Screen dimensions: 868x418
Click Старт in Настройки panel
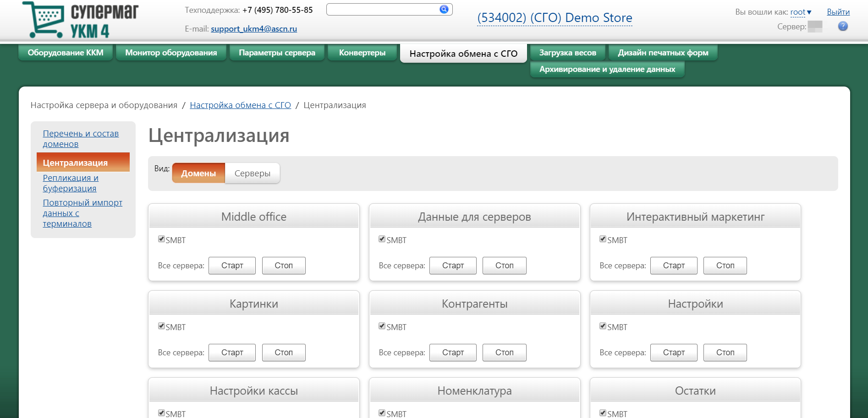[674, 353]
